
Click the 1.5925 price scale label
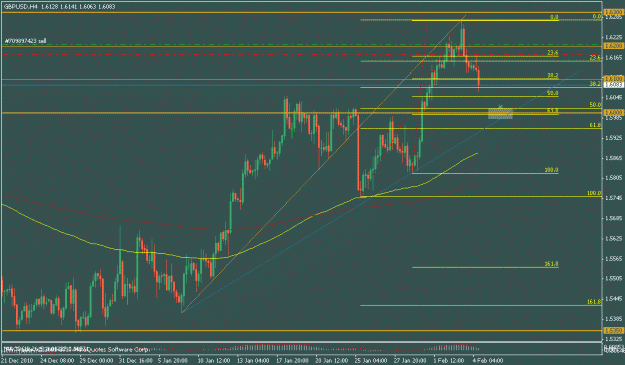point(613,138)
